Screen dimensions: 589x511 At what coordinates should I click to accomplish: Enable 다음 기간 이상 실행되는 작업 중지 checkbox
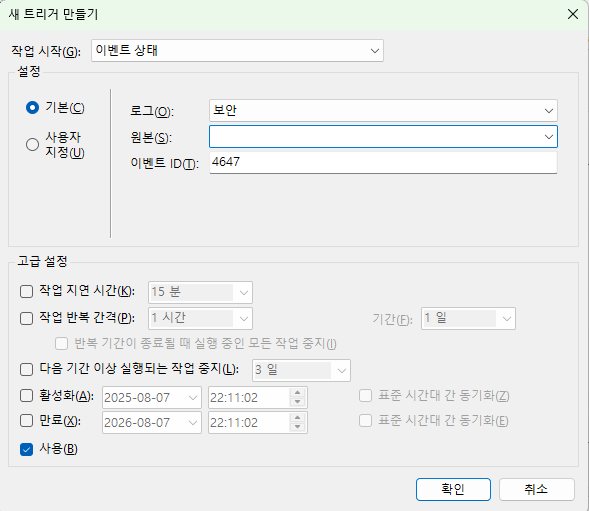26,369
